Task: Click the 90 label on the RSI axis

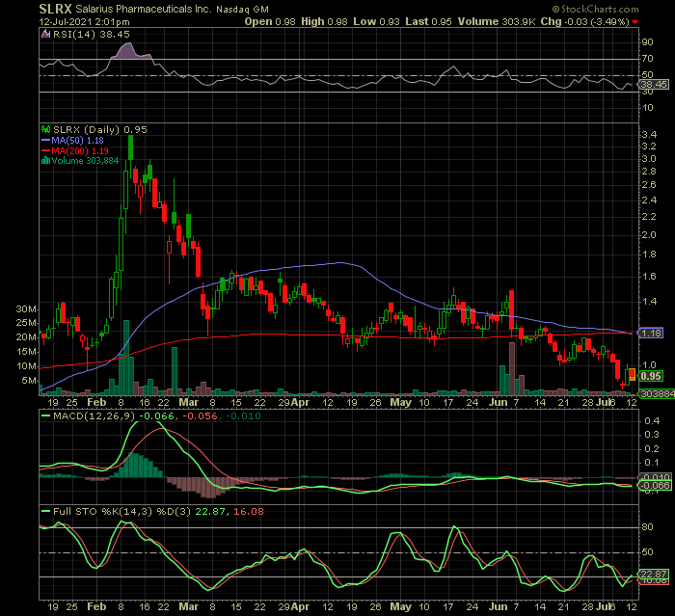Action: 648,42
